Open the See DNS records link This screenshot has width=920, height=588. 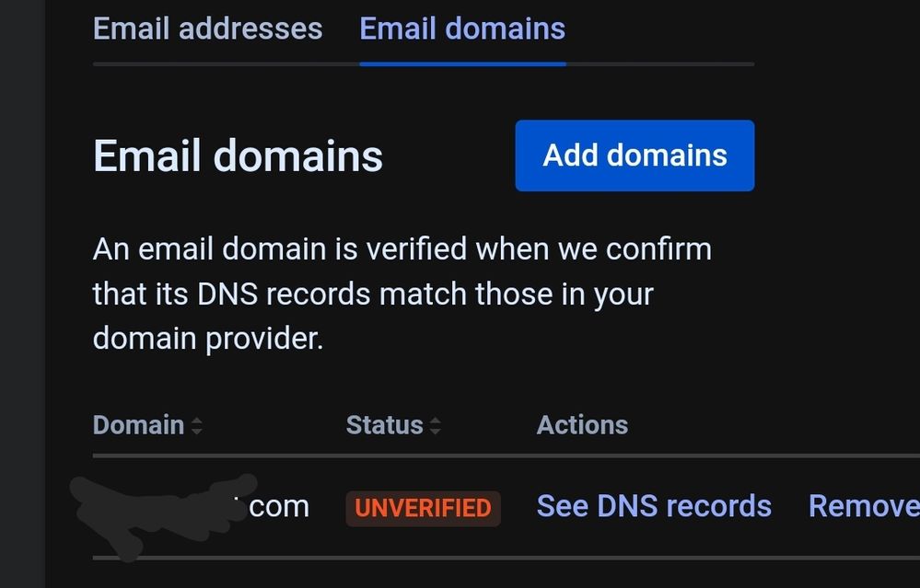click(654, 506)
